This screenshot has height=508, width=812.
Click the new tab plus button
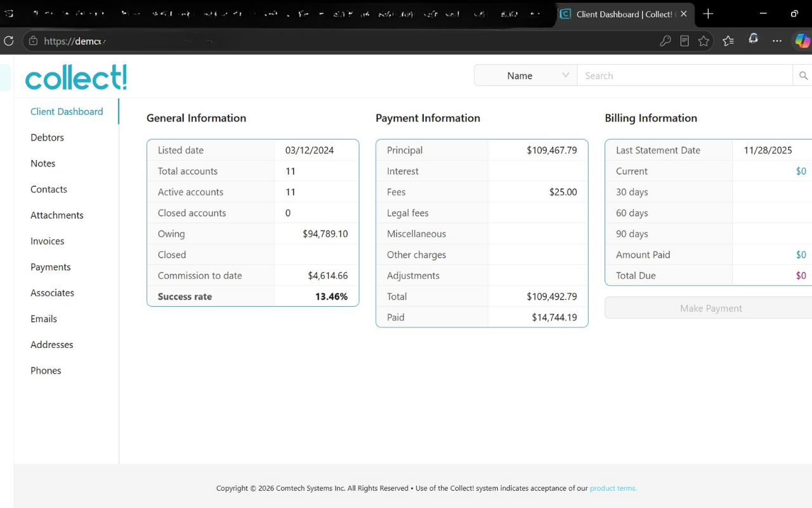pos(709,14)
